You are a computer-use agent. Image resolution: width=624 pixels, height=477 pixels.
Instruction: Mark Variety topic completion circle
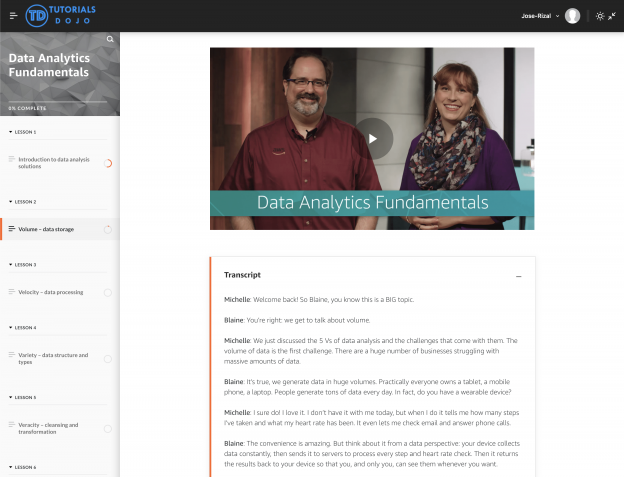108,359
